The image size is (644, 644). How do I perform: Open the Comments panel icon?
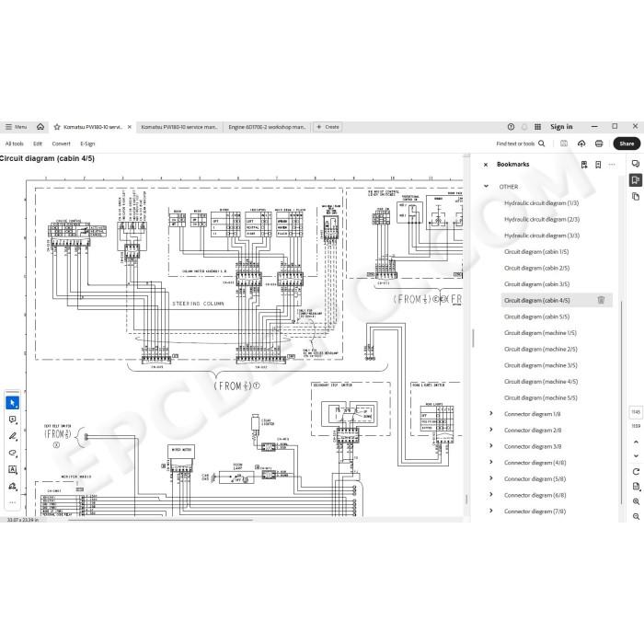(x=636, y=164)
